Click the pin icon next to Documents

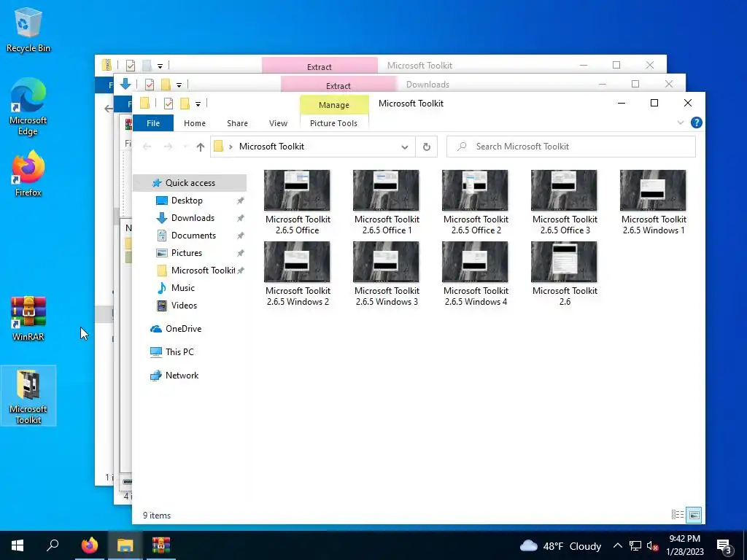coord(241,236)
